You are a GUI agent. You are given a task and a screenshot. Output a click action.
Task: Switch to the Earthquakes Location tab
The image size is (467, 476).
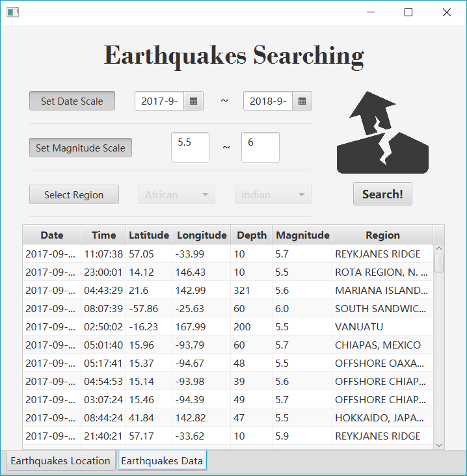pos(60,460)
